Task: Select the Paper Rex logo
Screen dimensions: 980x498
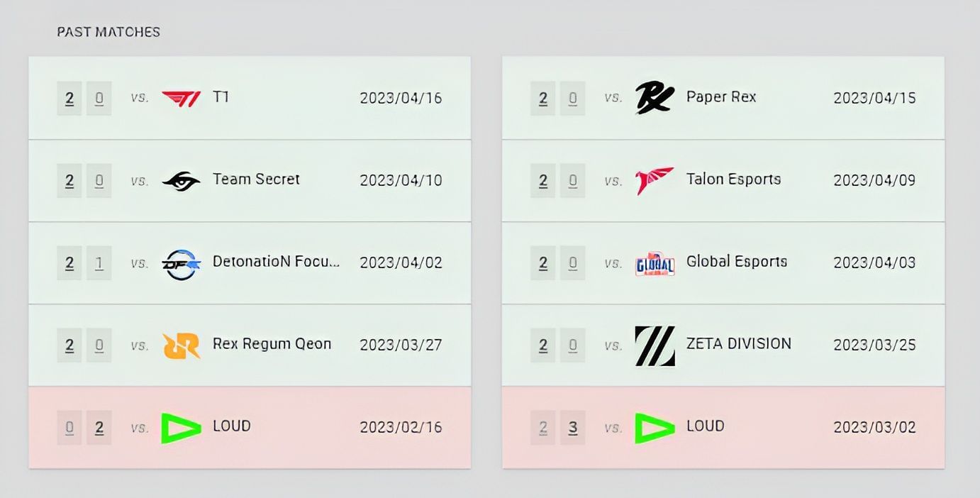Action: (654, 96)
